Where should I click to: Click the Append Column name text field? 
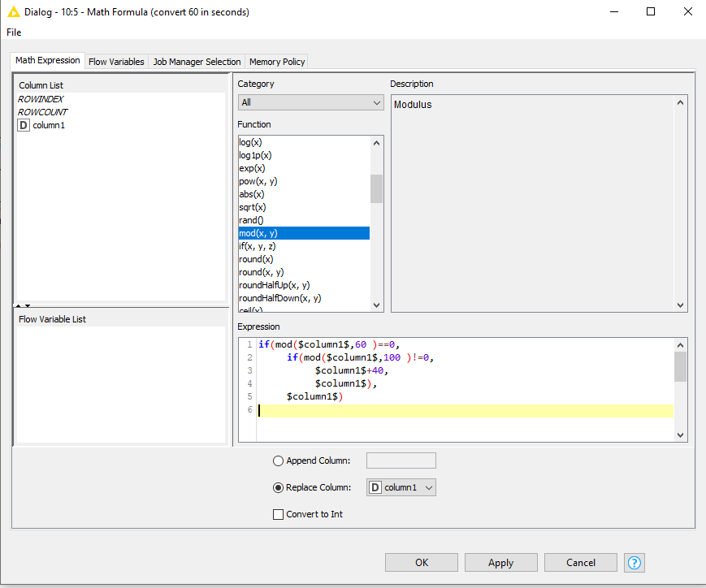(x=401, y=460)
